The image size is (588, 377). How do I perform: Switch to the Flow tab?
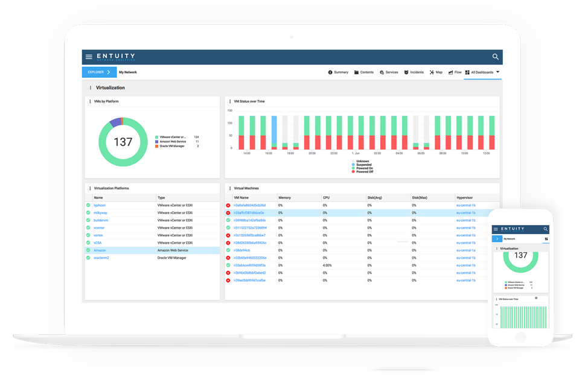pyautogui.click(x=455, y=72)
